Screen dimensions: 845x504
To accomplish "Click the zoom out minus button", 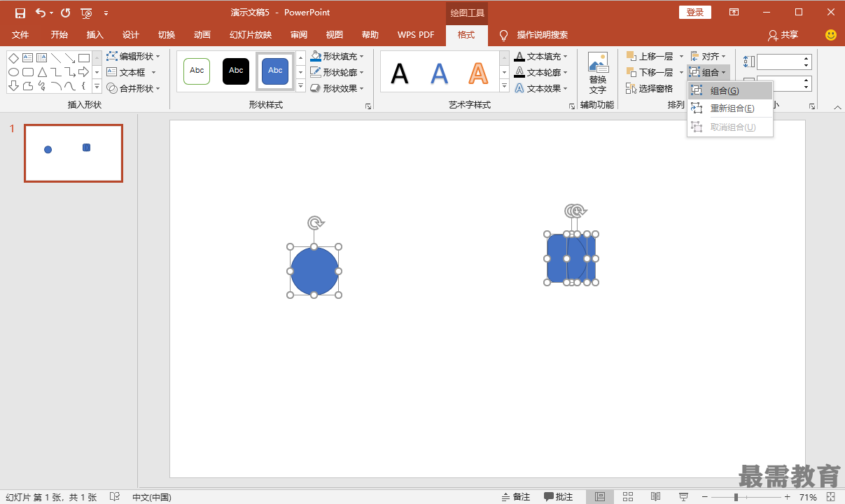I will [705, 497].
